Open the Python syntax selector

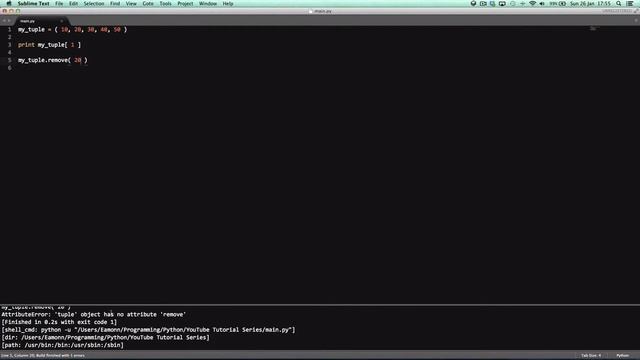[622, 356]
